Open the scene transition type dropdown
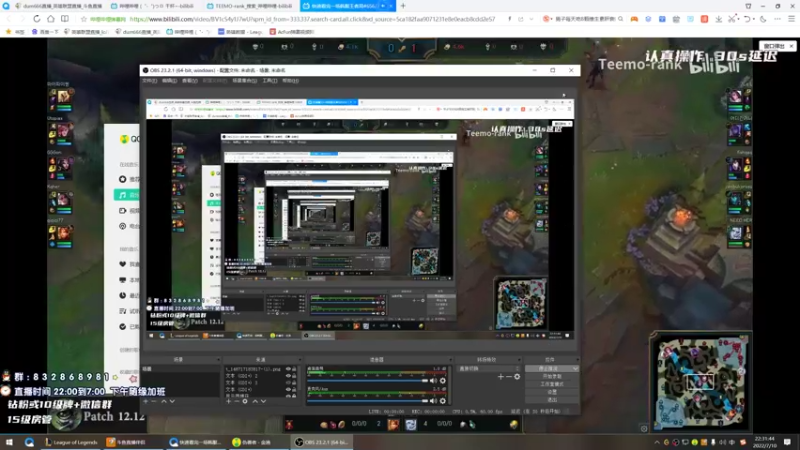Viewport: 800px width, 450px height. (488, 368)
